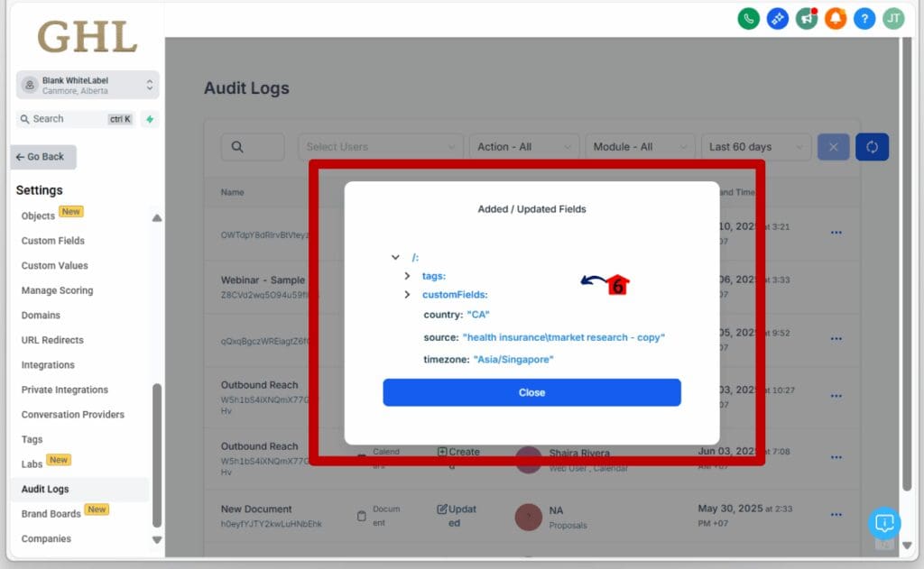The height and width of the screenshot is (569, 924).
Task: Expand the customFields tree item
Action: pyautogui.click(x=407, y=295)
